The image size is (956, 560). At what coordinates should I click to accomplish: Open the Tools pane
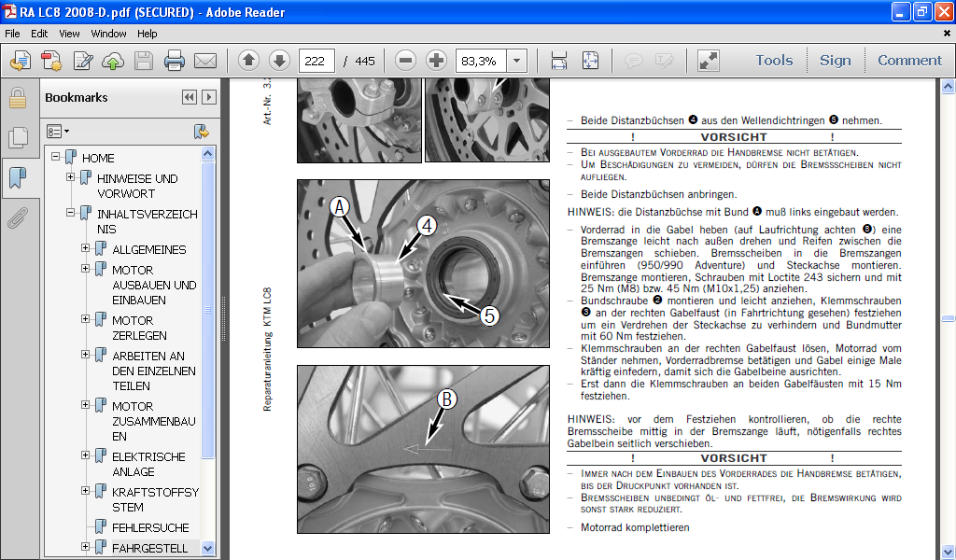[x=774, y=61]
